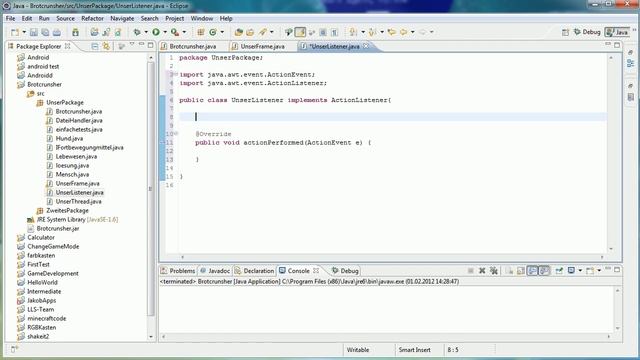This screenshot has width=640, height=360.
Task: Toggle Show Whitespace Characters icon
Action: pos(334,32)
